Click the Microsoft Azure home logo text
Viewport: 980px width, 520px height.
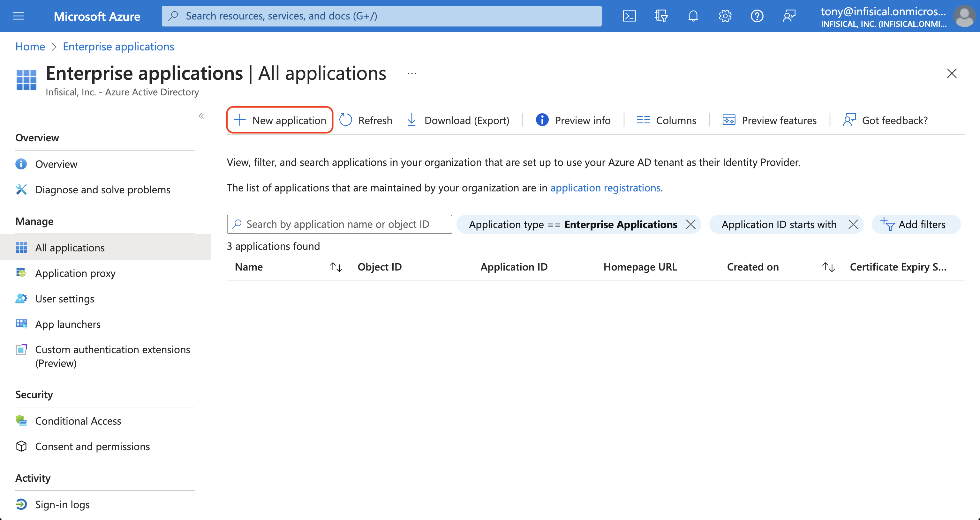(x=97, y=16)
